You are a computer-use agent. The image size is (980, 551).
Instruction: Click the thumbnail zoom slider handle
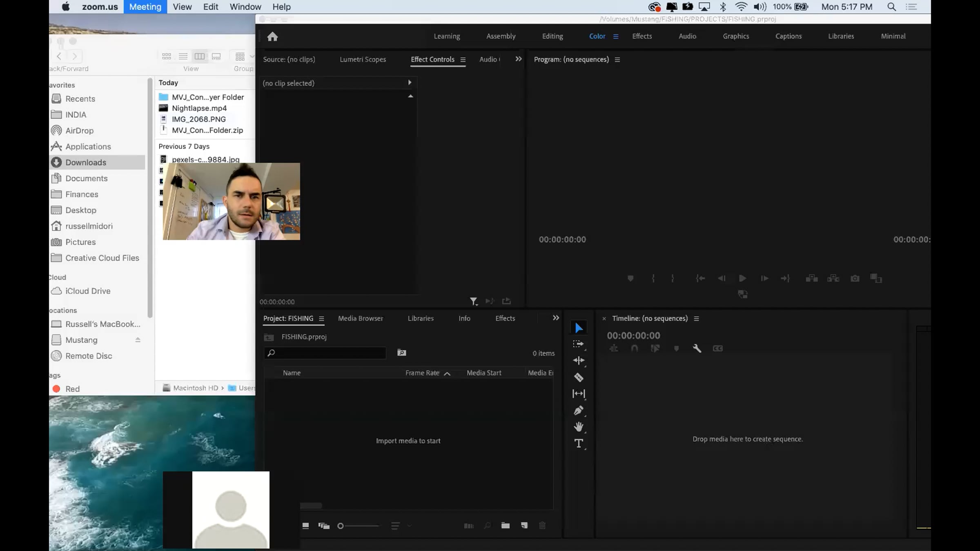pyautogui.click(x=341, y=526)
